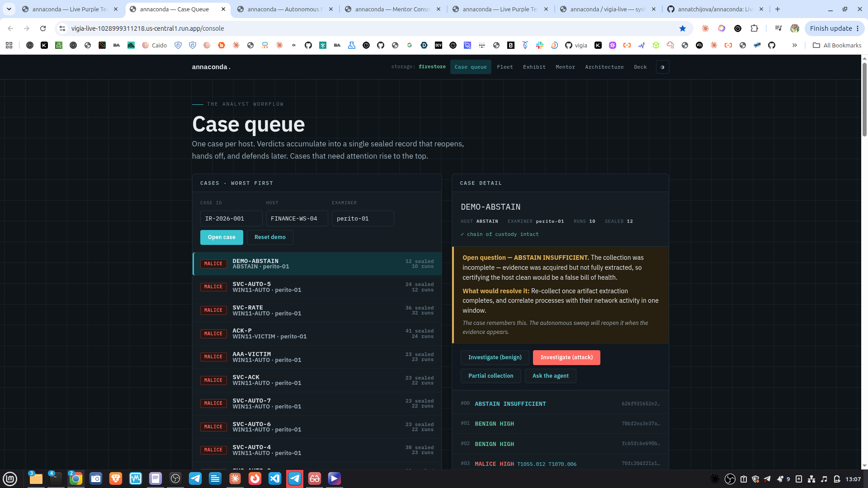The width and height of the screenshot is (868, 488).
Task: Open the Finish update menu
Action: (x=834, y=28)
